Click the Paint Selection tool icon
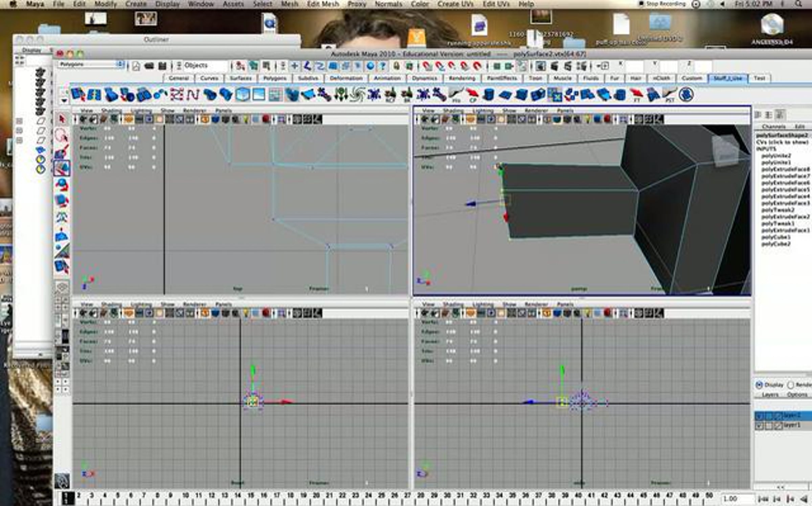The image size is (812, 506). pos(62,152)
